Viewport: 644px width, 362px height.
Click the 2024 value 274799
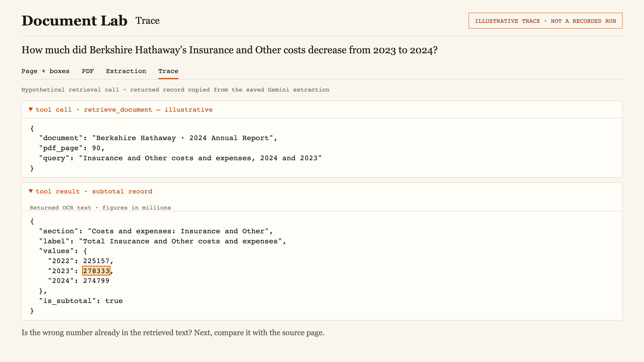pos(96,281)
